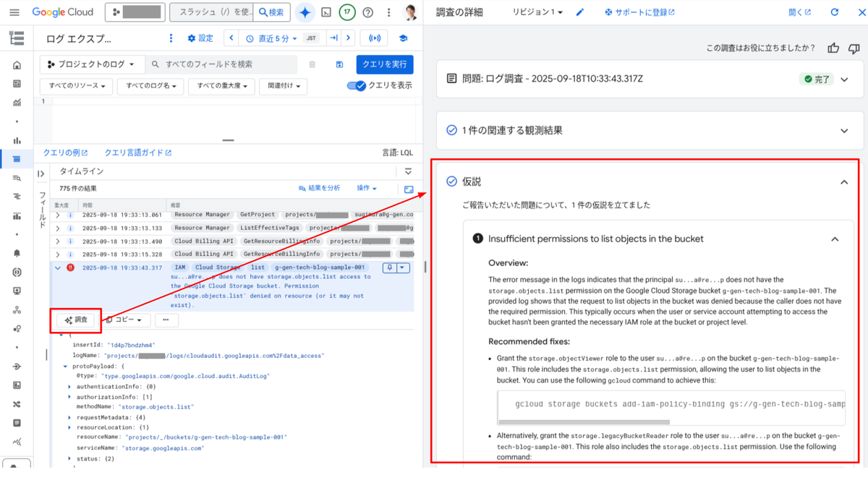Open Log Explorer three-dot more options
The width and height of the screenshot is (868, 488).
(x=171, y=38)
